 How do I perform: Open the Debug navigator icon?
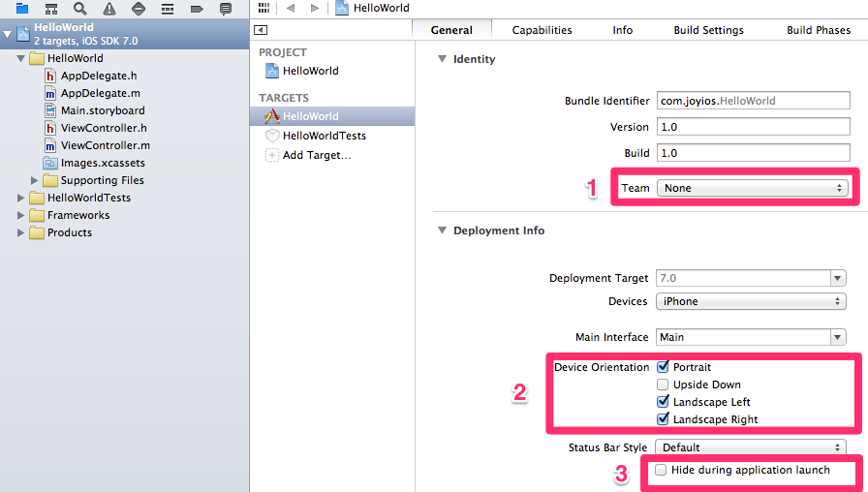168,9
